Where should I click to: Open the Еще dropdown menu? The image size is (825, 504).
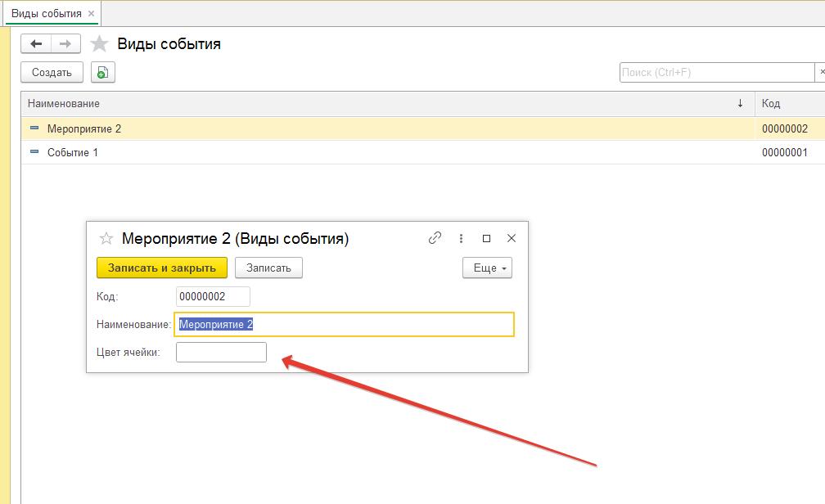(487, 268)
